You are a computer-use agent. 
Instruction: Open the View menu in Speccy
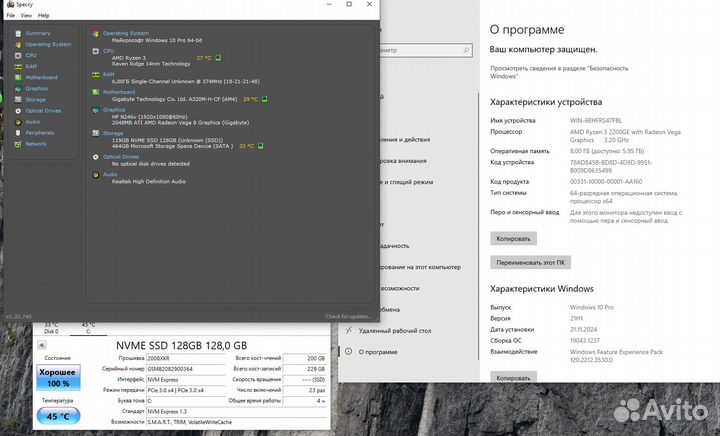pos(26,15)
